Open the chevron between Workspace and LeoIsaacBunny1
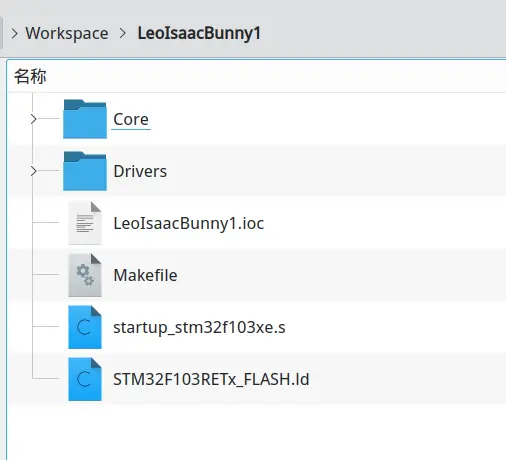This screenshot has height=460, width=506. click(123, 33)
